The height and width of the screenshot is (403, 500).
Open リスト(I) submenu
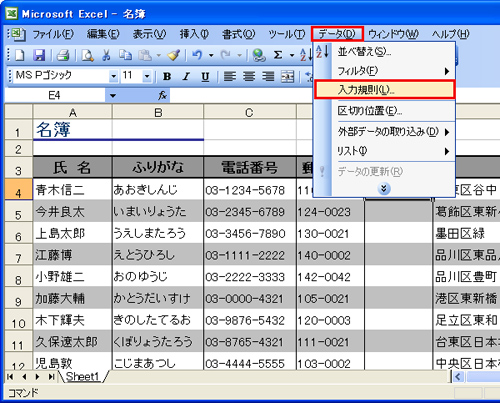pyautogui.click(x=384, y=151)
